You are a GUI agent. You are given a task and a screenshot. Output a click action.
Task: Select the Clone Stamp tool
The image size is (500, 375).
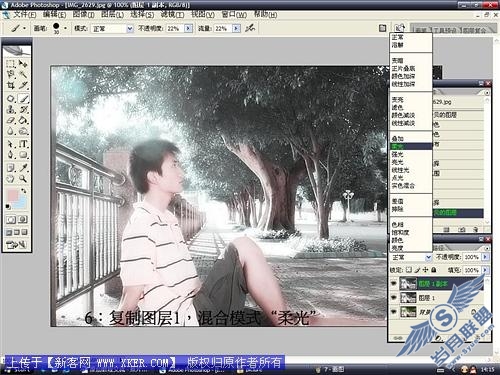pyautogui.click(x=11, y=109)
